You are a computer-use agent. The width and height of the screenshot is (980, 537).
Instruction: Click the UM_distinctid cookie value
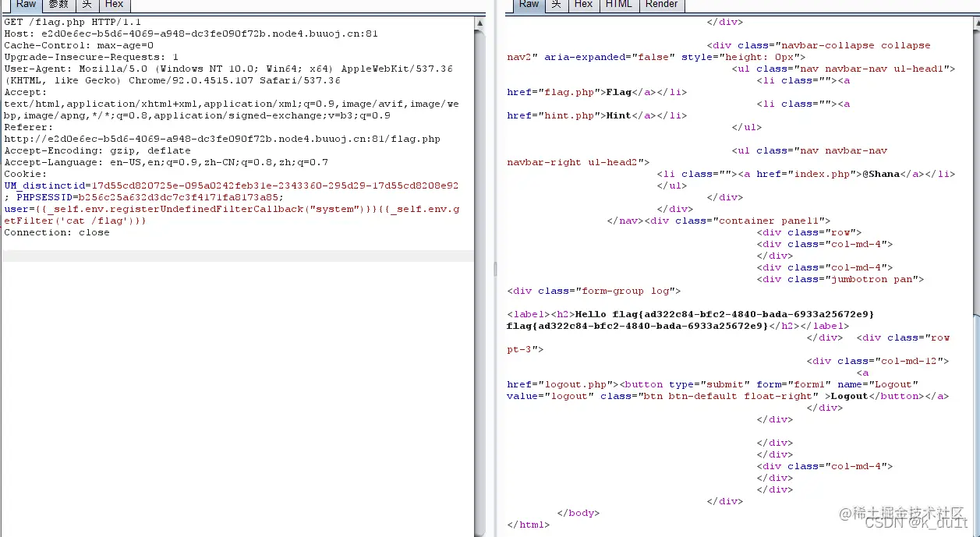pyautogui.click(x=275, y=186)
